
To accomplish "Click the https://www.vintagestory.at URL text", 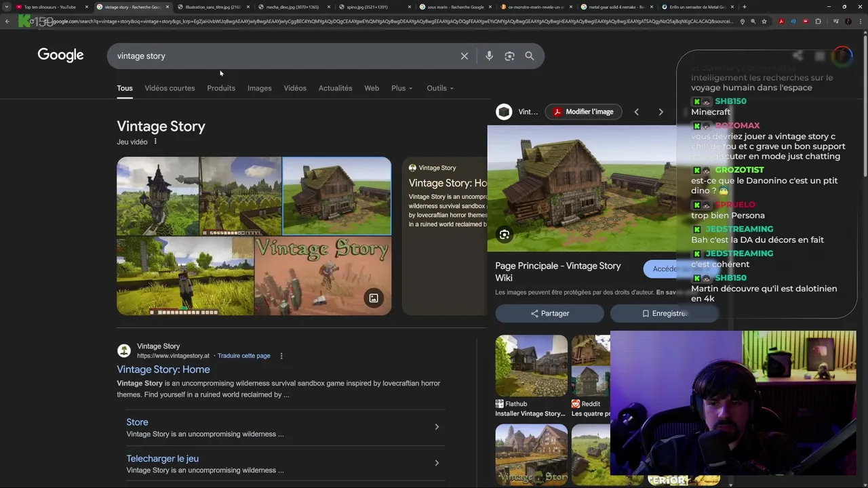I will coord(173,356).
